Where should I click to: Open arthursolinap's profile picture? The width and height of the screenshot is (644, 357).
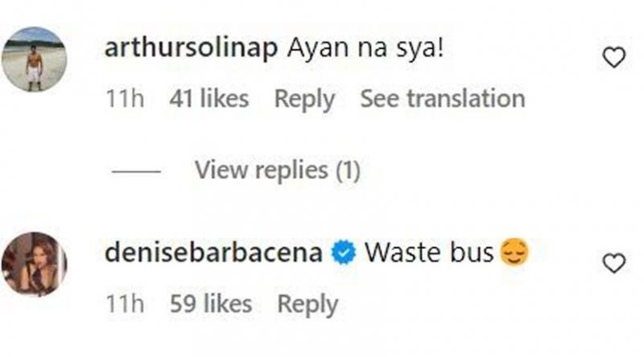pyautogui.click(x=34, y=59)
